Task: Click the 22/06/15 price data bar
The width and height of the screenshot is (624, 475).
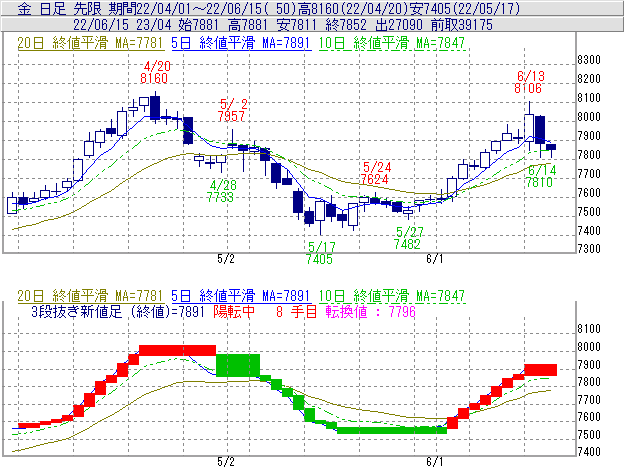Action: (x=312, y=25)
